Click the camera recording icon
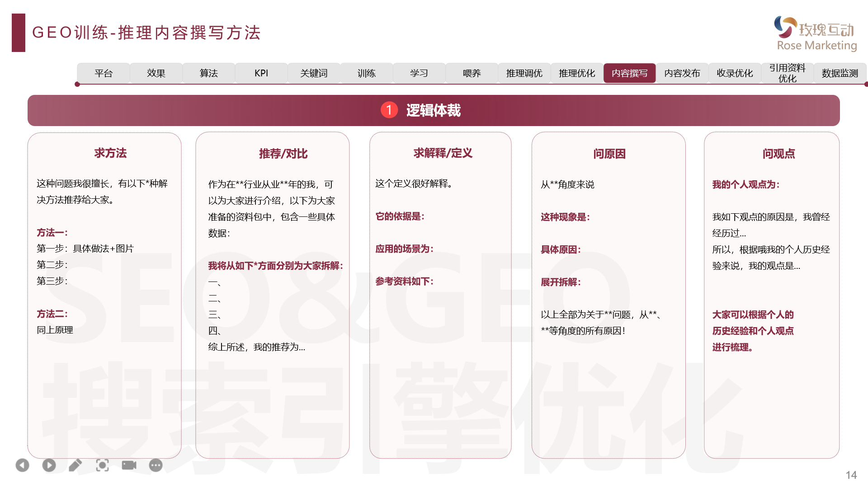868x488 pixels. tap(129, 465)
